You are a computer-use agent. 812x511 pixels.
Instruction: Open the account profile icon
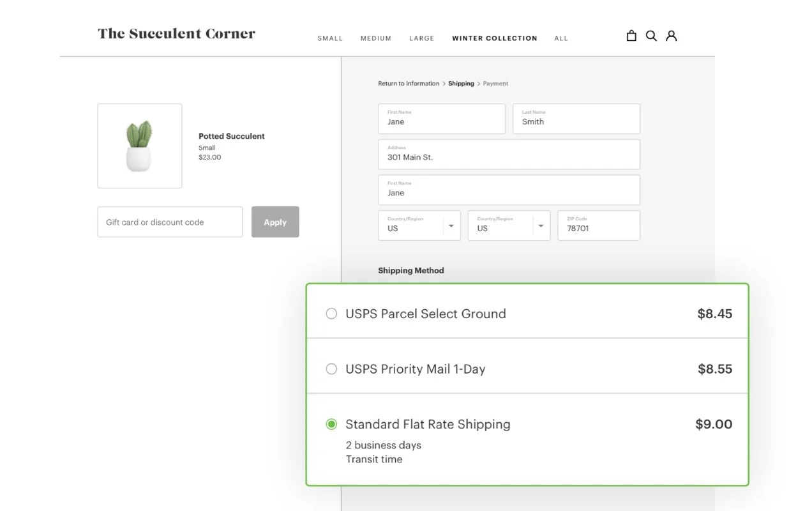(671, 36)
